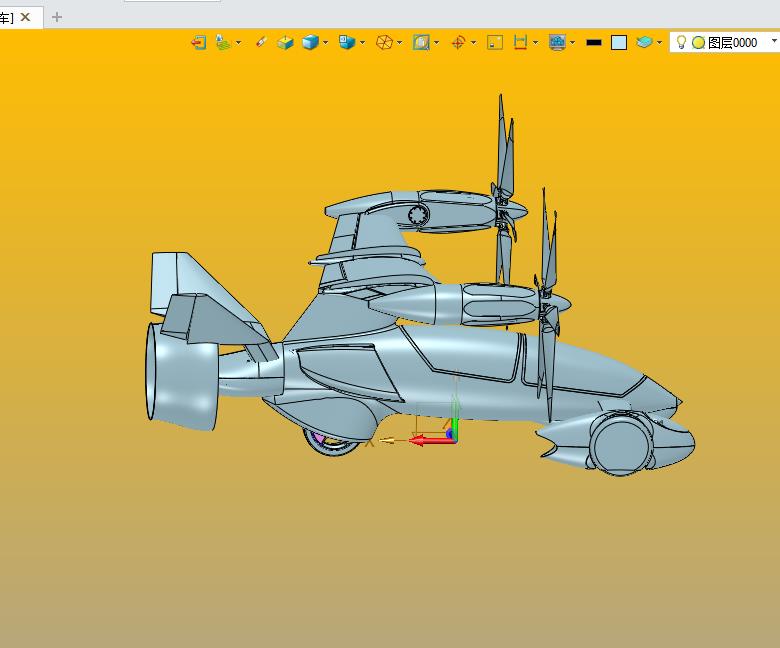Expand the arrow beside green layers icon
This screenshot has height=648, width=780.
tap(661, 43)
